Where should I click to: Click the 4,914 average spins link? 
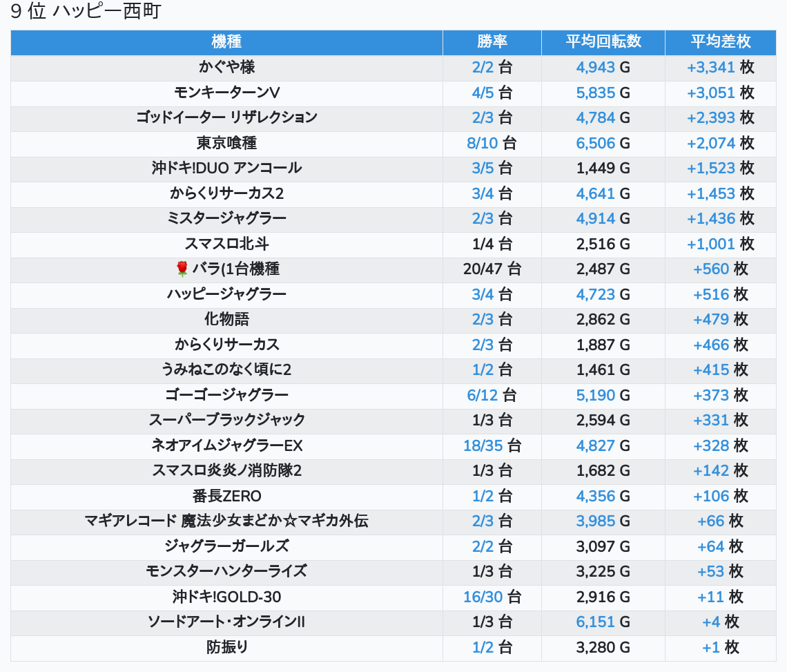(x=595, y=218)
